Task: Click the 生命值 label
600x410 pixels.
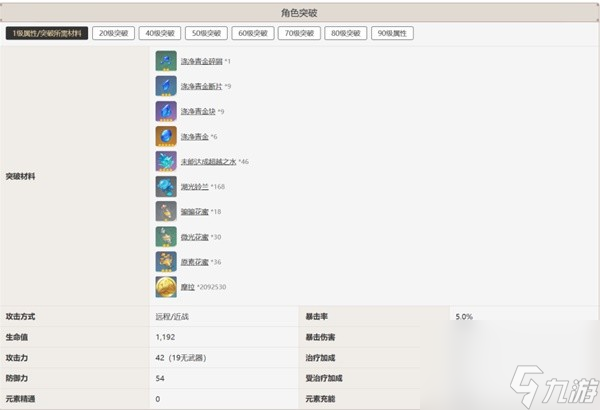Action: pos(17,337)
